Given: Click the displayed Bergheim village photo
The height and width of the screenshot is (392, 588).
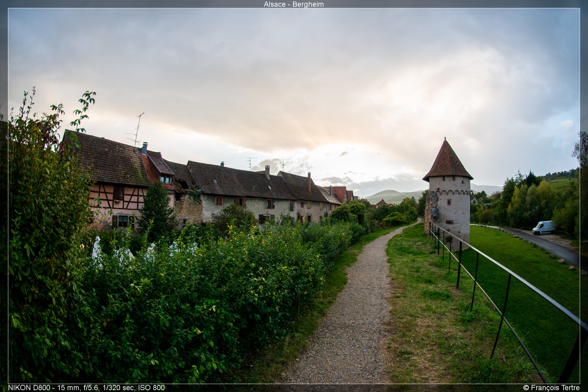Looking at the screenshot, I should click(294, 196).
